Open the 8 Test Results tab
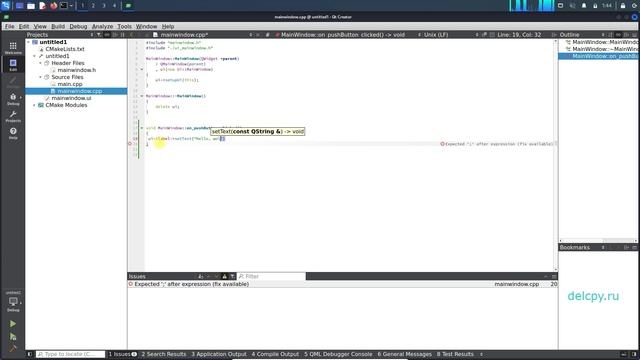The height and width of the screenshot is (360, 640). [x=455, y=354]
